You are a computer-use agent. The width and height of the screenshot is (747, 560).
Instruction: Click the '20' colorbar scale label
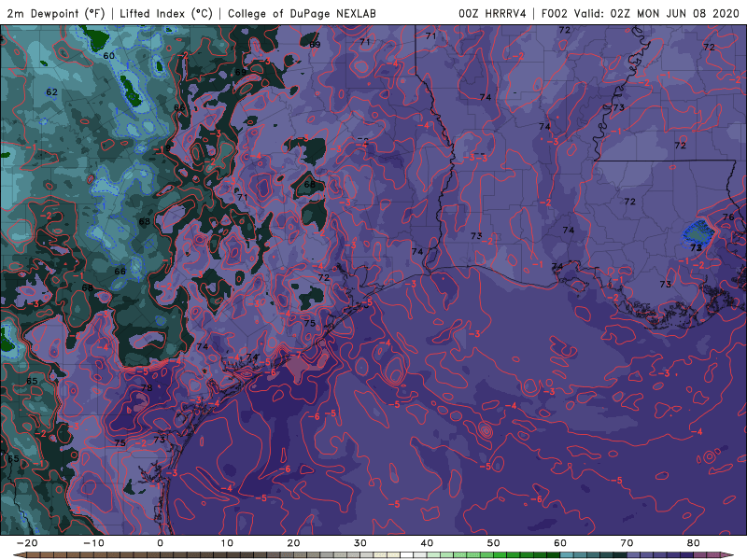click(293, 543)
